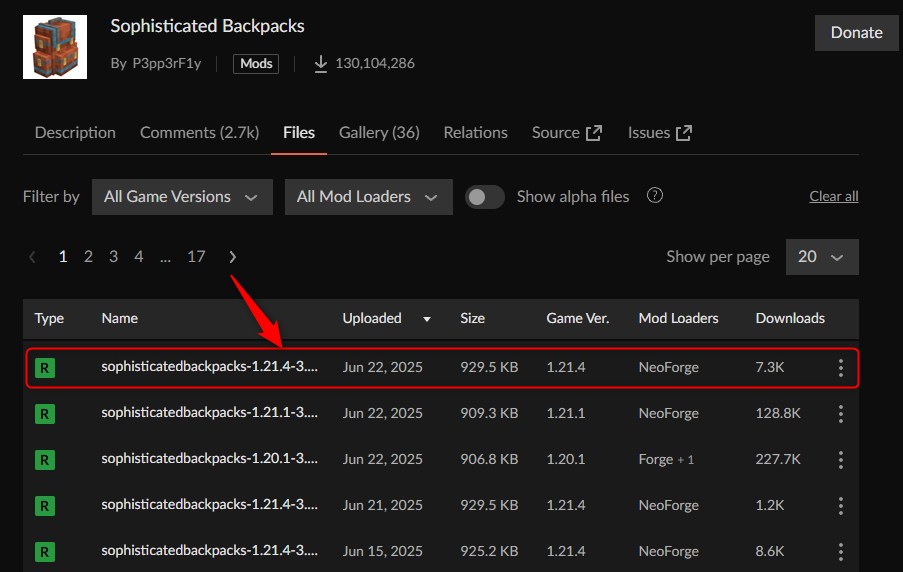Go to page 2
903x572 pixels.
[88, 257]
